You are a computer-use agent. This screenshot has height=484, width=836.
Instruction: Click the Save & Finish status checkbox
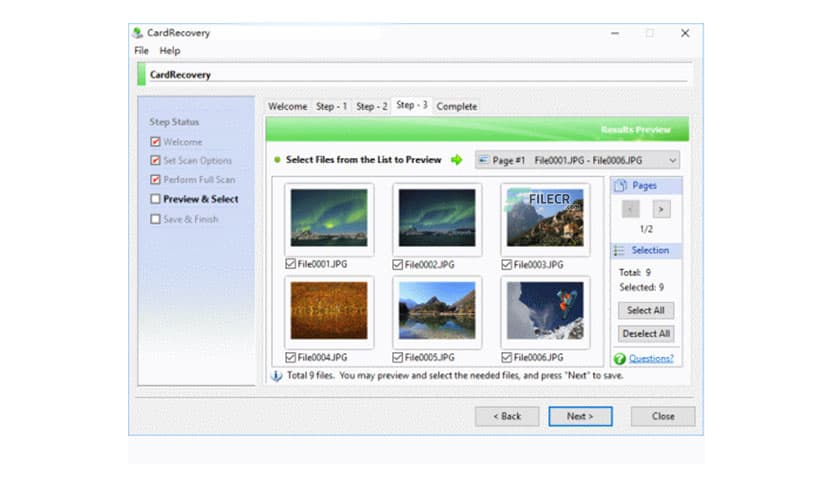click(155, 219)
